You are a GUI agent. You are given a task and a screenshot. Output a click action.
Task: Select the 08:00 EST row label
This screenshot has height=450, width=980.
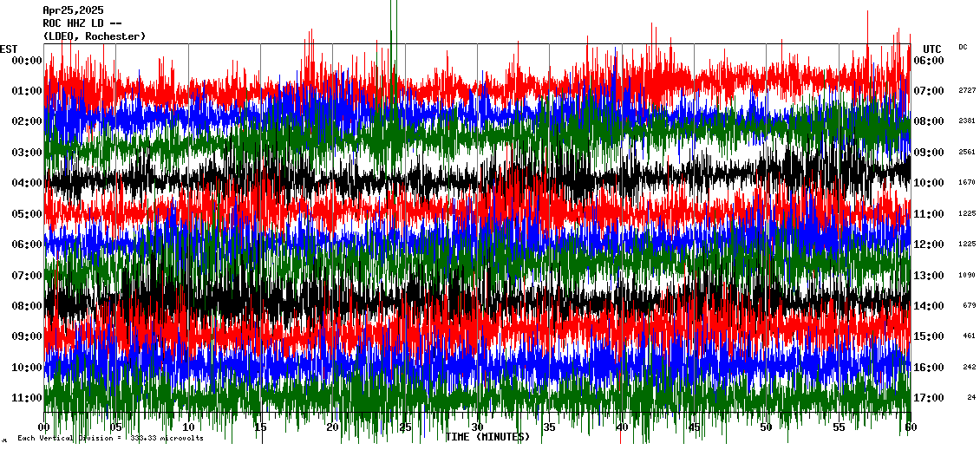27,306
